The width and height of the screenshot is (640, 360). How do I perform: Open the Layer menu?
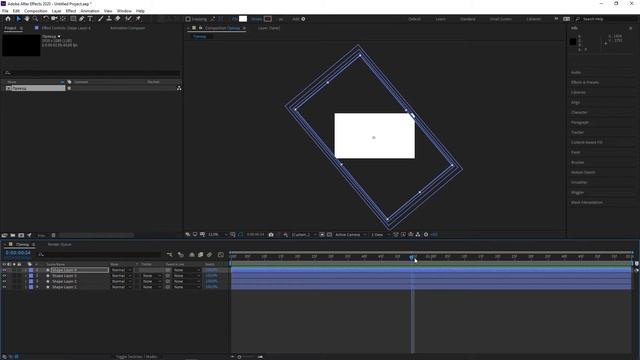tap(57, 11)
